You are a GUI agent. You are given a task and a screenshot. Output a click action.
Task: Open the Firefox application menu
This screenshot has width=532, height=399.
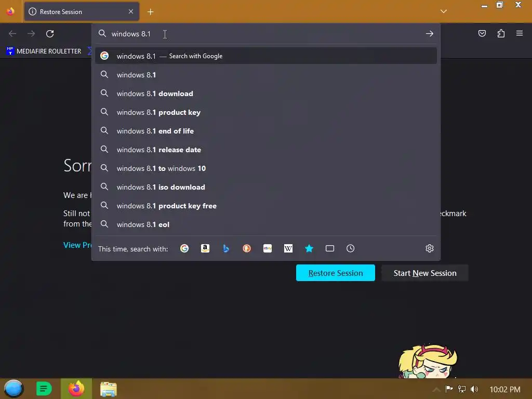click(x=520, y=33)
